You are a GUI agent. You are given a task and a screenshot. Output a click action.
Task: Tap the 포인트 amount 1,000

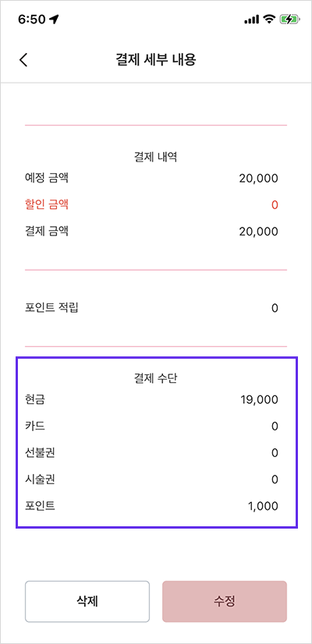point(263,506)
